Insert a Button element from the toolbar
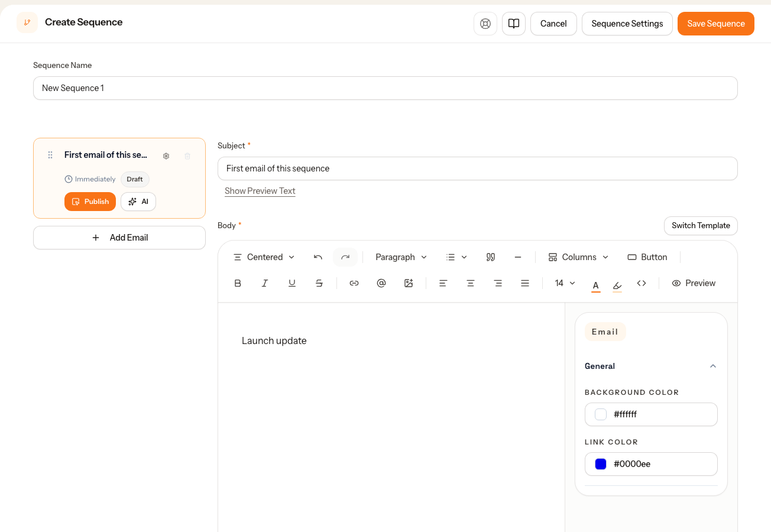The image size is (771, 532). [x=647, y=257]
